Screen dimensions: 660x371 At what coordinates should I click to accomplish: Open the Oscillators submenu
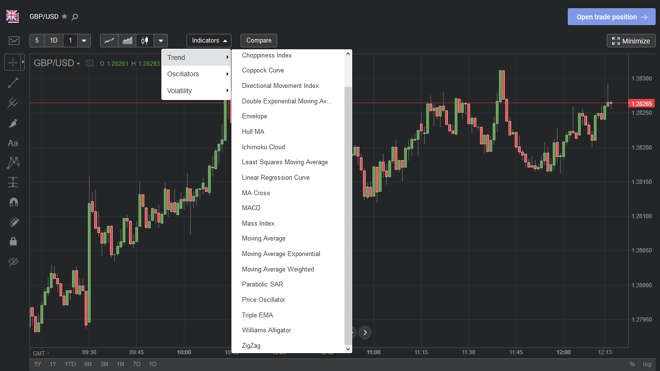197,74
